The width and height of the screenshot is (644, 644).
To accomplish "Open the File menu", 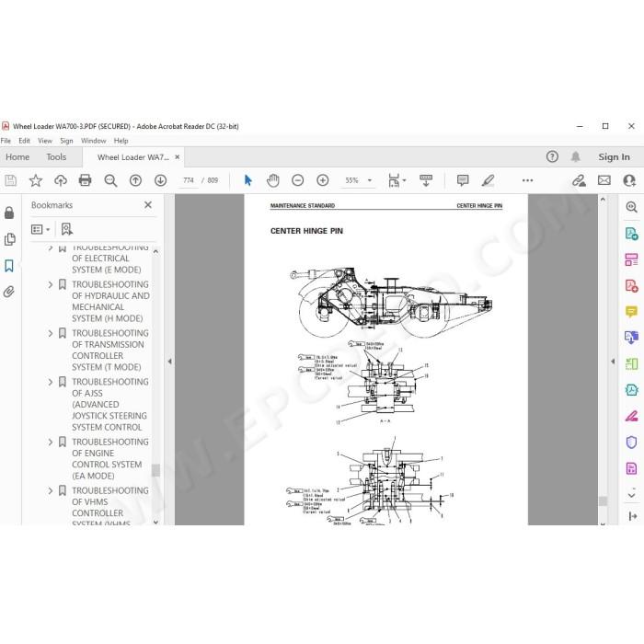I will click(x=6, y=141).
